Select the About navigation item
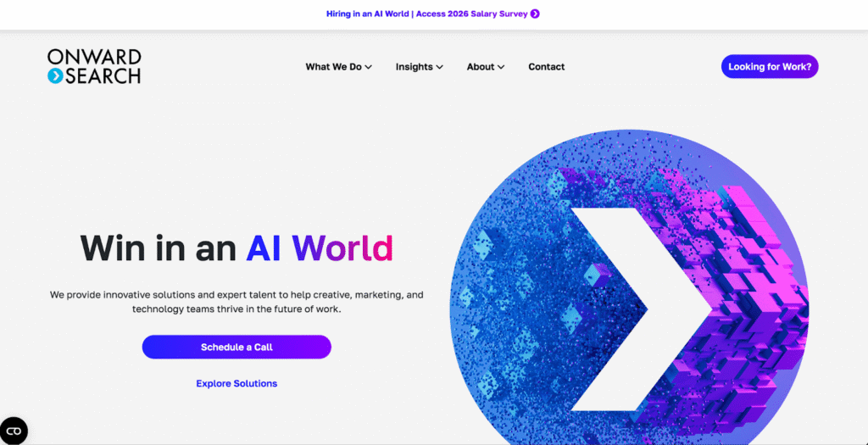This screenshot has height=445, width=868. 480,67
